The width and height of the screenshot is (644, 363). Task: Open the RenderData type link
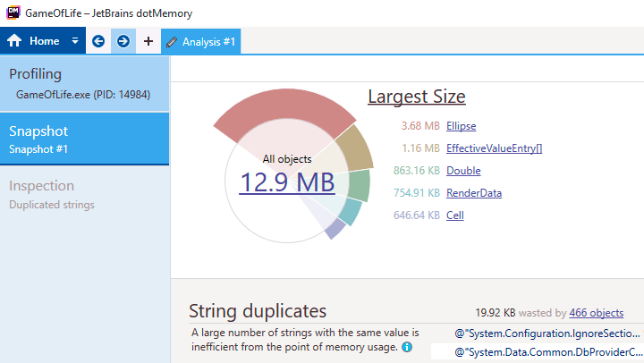click(473, 193)
